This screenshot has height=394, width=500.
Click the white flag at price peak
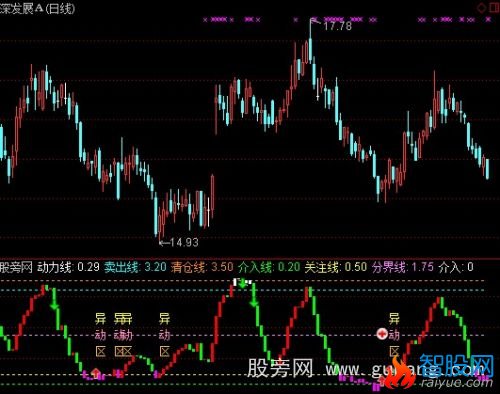314,22
